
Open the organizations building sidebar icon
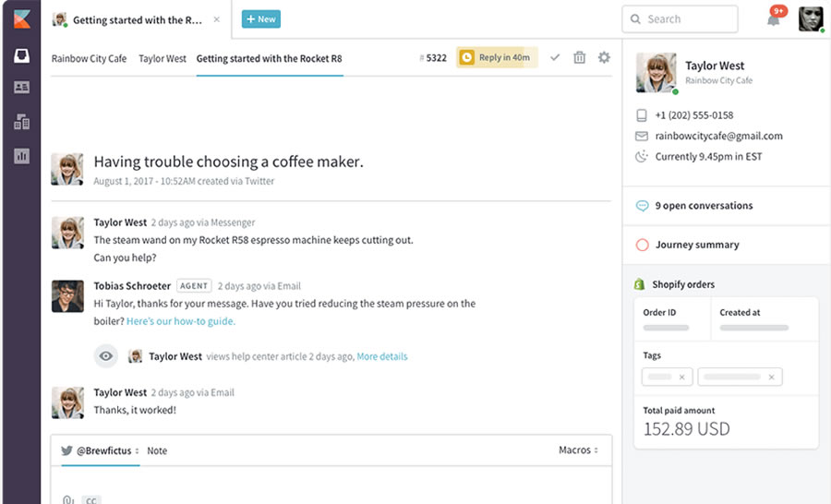click(x=21, y=122)
